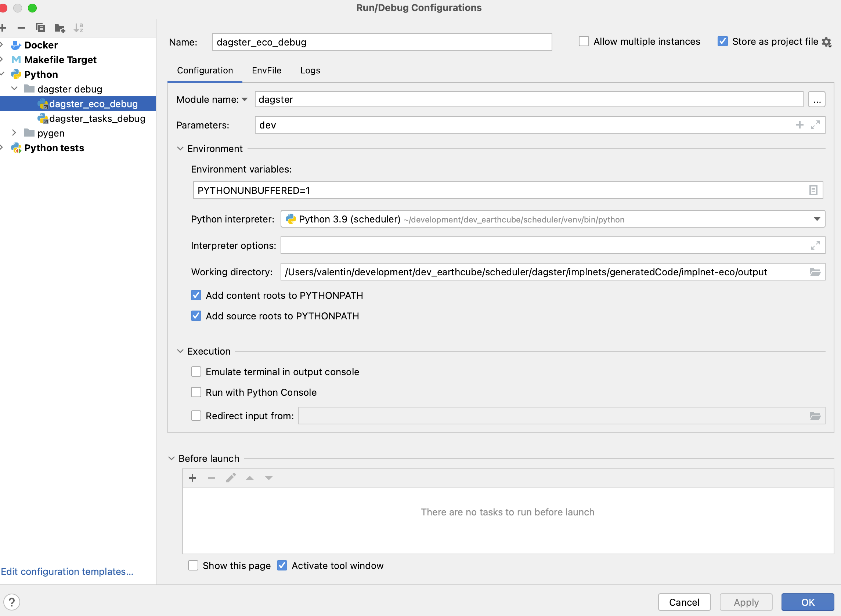Remove before-launch task minus icon
Screen dimensions: 841x616
point(212,478)
